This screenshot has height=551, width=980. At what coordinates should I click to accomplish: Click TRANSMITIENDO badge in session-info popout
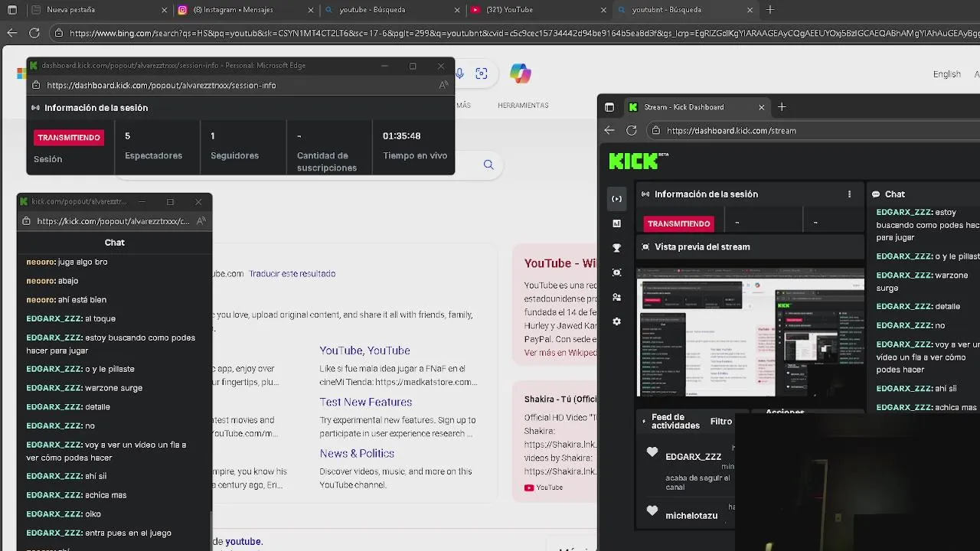[69, 138]
